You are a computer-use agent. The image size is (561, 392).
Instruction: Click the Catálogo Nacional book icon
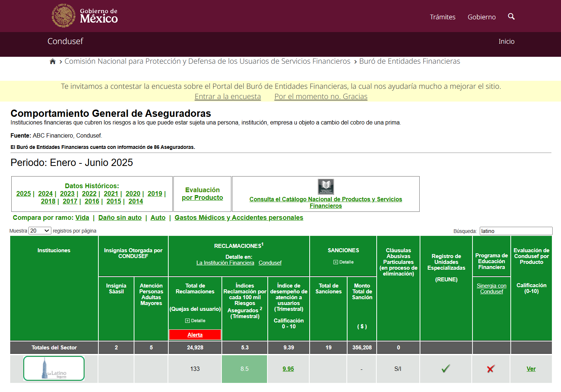[x=326, y=187]
